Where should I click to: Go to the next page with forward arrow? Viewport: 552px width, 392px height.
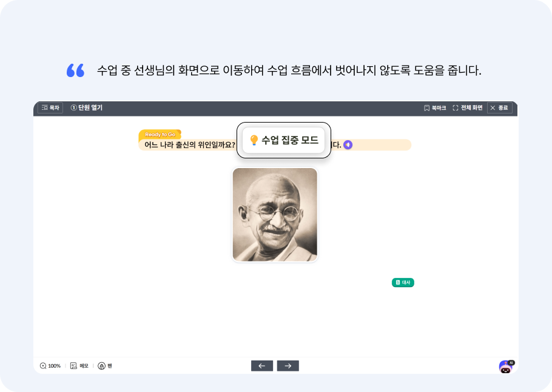pyautogui.click(x=287, y=365)
